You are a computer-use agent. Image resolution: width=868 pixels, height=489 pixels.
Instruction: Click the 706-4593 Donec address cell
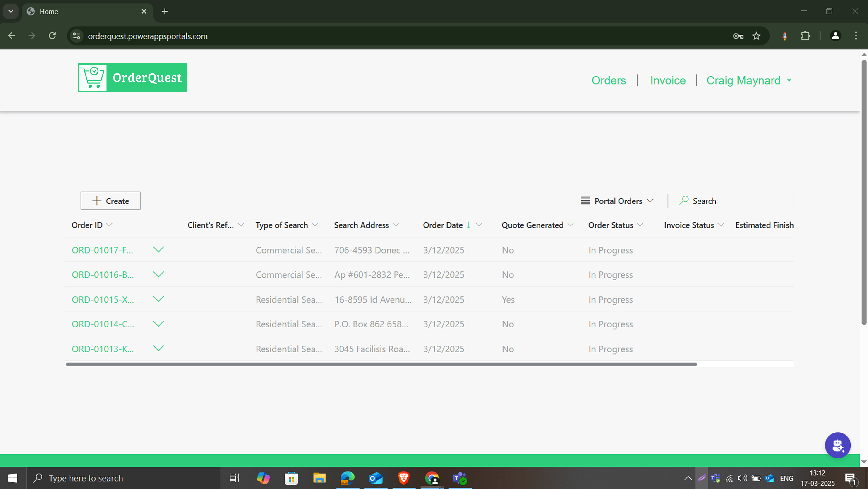coord(372,250)
